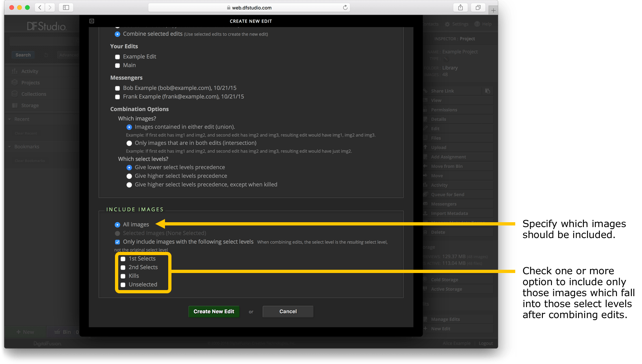Click the New button at bottom left

(25, 332)
